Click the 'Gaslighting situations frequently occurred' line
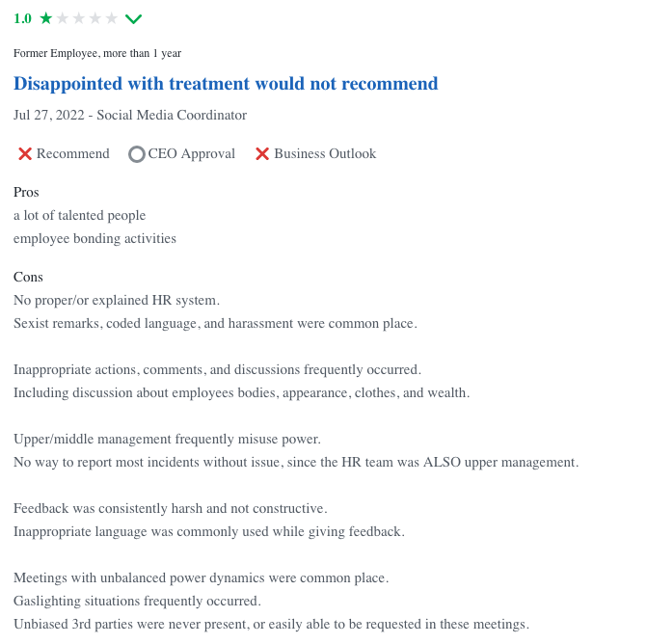Viewport: 647px width, 644px height. [x=138, y=602]
